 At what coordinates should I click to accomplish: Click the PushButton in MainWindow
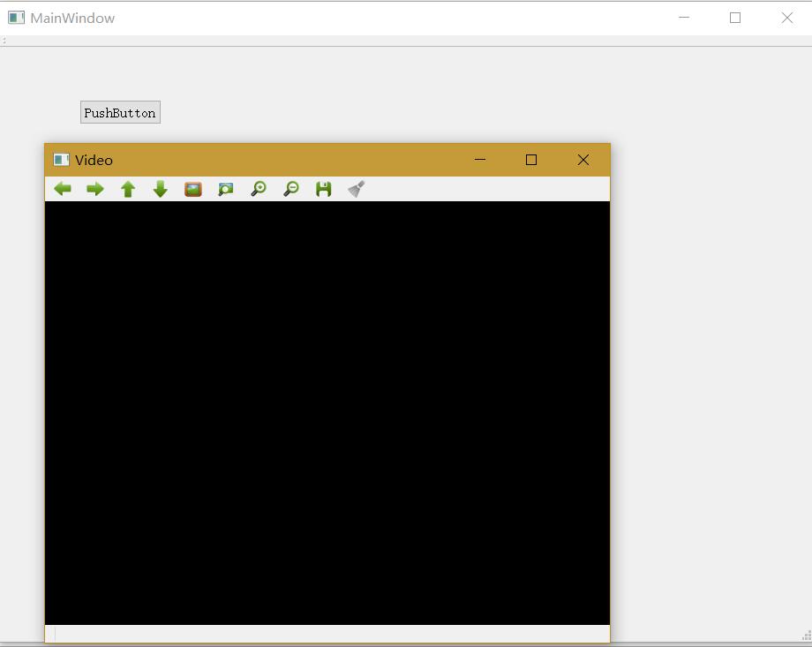click(x=120, y=112)
